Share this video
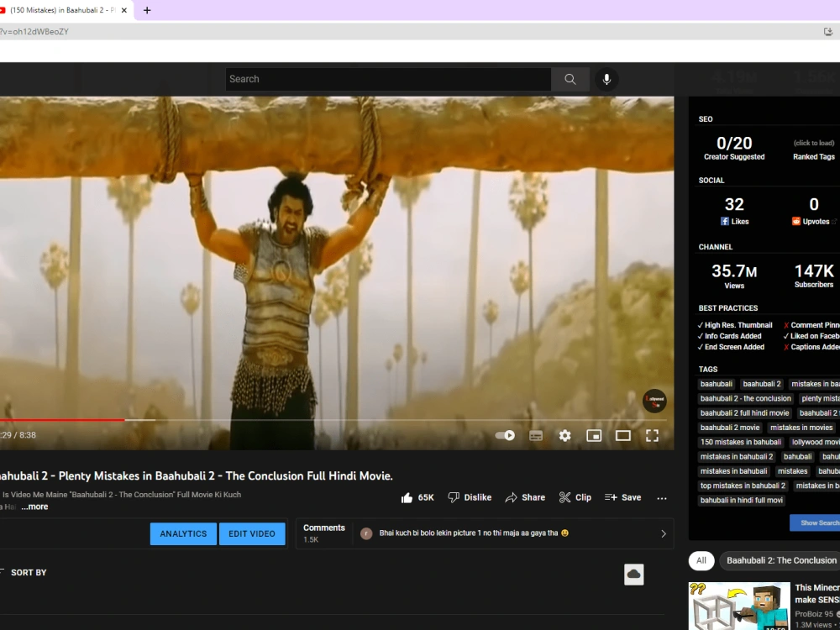Screen dimensions: 840x630 click(525, 497)
